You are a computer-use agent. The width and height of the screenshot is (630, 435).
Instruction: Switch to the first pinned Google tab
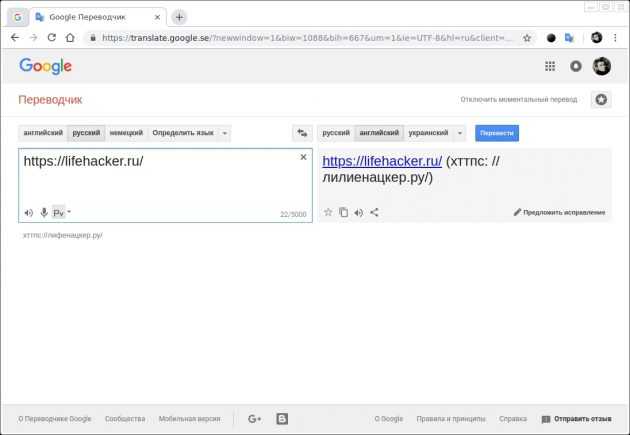tap(17, 17)
